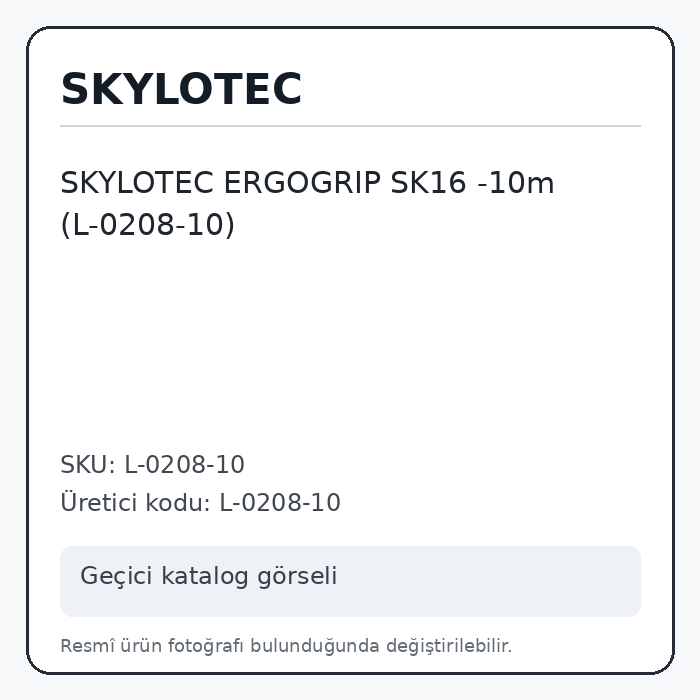Click the word değiştirilebilir in the footnote
Image resolution: width=700 pixels, height=700 pixels.
pos(449,646)
